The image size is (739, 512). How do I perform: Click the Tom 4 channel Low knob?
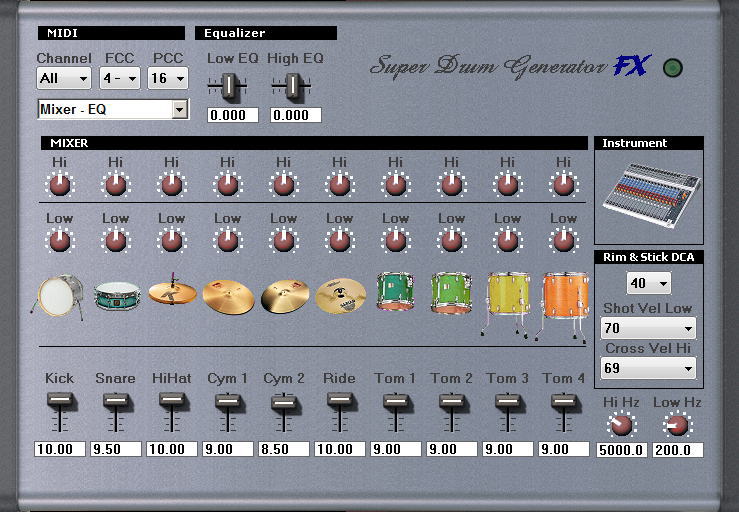tap(564, 240)
